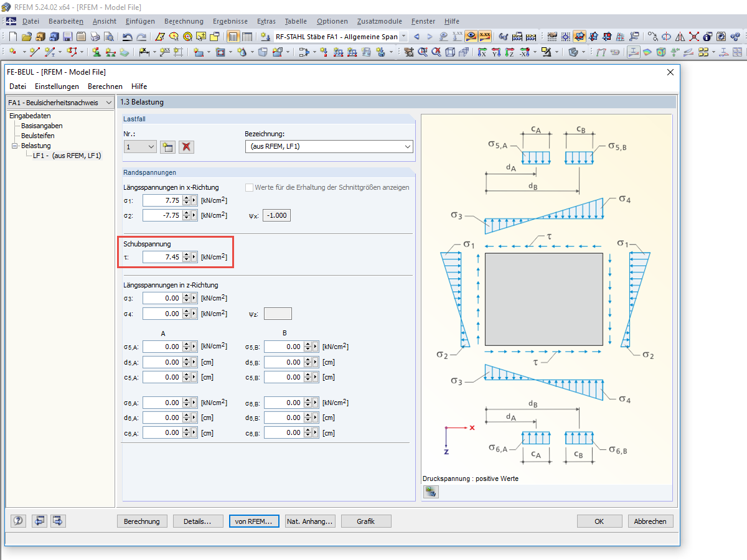
Task: Click the c6,B input field
Action: coord(283,432)
